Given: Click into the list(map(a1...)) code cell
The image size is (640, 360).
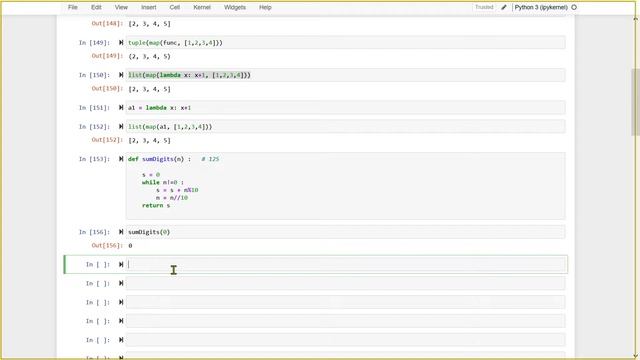Looking at the screenshot, I should pyautogui.click(x=345, y=127).
